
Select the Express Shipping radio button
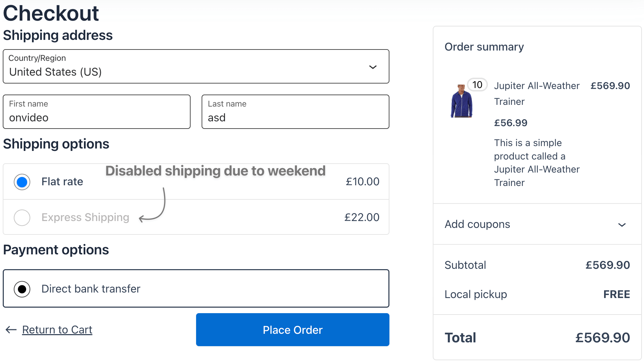pos(22,218)
